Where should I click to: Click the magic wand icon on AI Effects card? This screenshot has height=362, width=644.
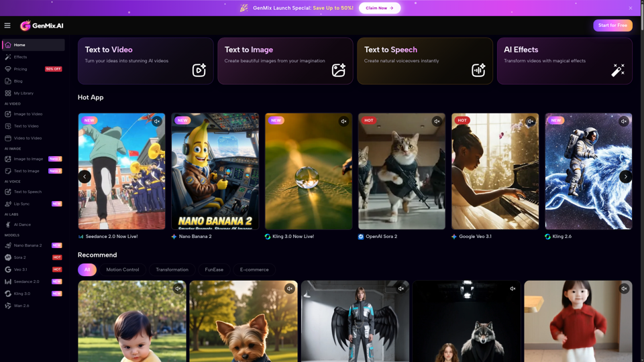coord(618,70)
